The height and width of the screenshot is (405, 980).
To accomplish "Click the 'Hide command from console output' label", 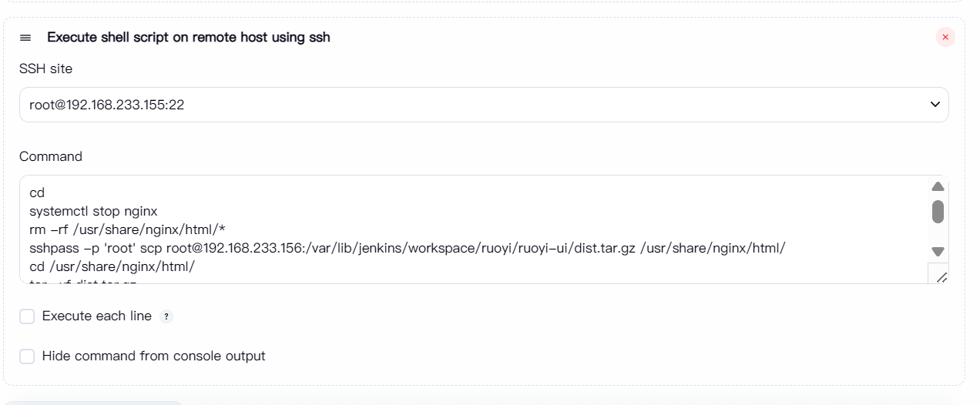I will tap(153, 356).
